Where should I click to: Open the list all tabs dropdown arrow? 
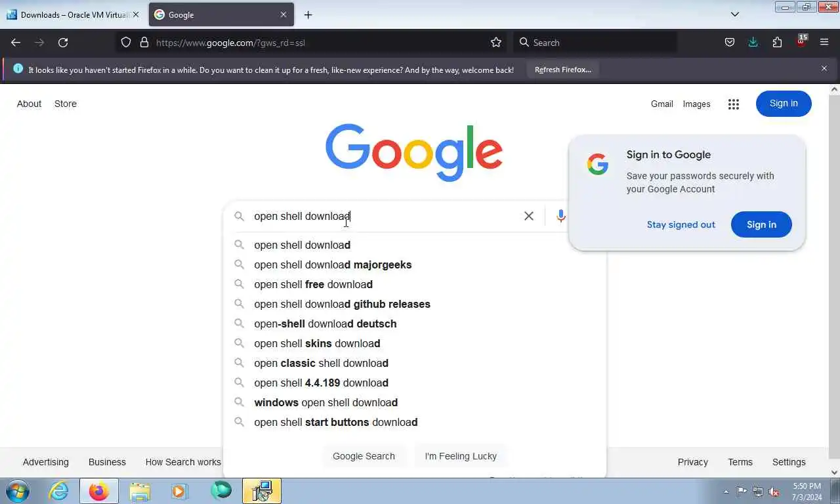click(735, 14)
